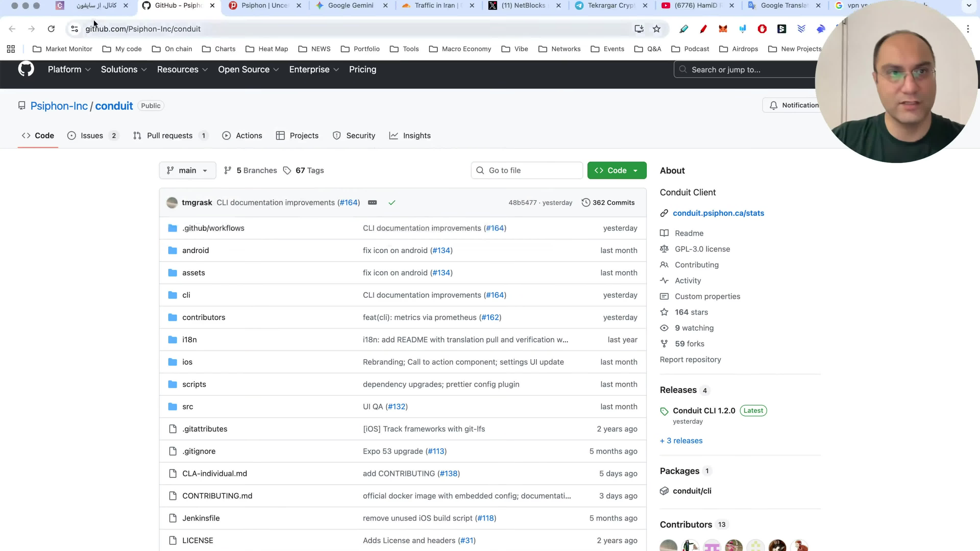Switch to the Pull requests tab
The image size is (980, 551).
tap(171, 136)
